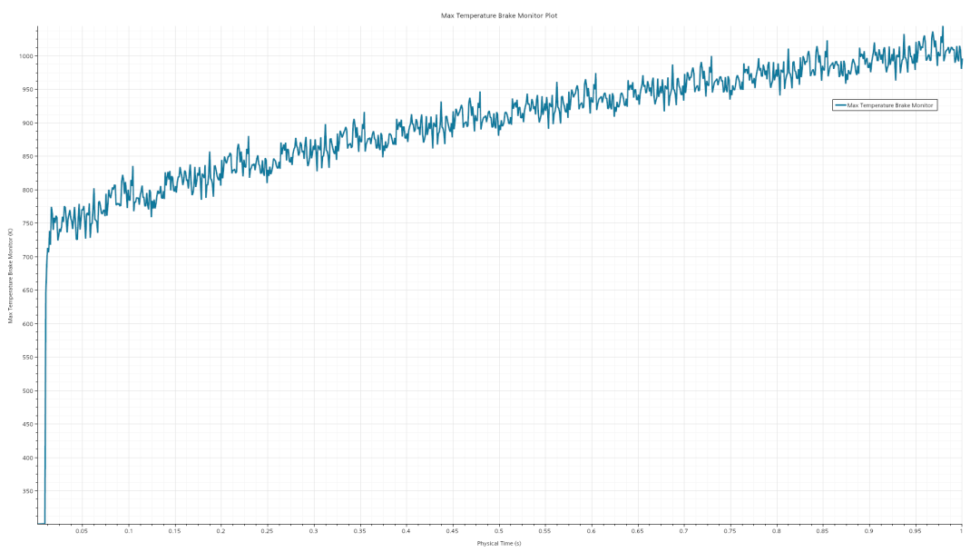980x552 pixels.
Task: Click the x-axis tick label '0.75'
Action: point(730,531)
